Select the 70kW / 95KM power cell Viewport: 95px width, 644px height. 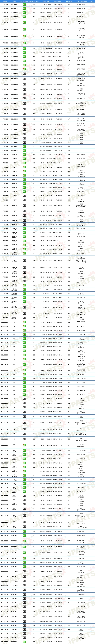pos(58,289)
